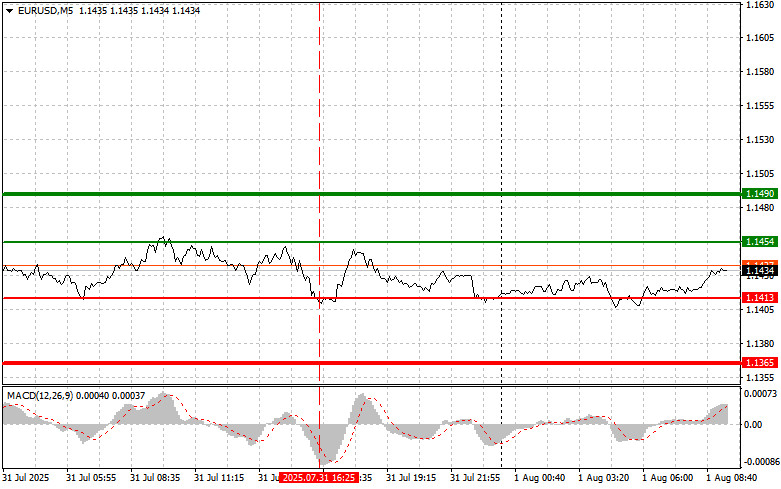Image resolution: width=781 pixels, height=489 pixels.
Task: Click the red 1.1365 price axis label
Action: coord(758,362)
